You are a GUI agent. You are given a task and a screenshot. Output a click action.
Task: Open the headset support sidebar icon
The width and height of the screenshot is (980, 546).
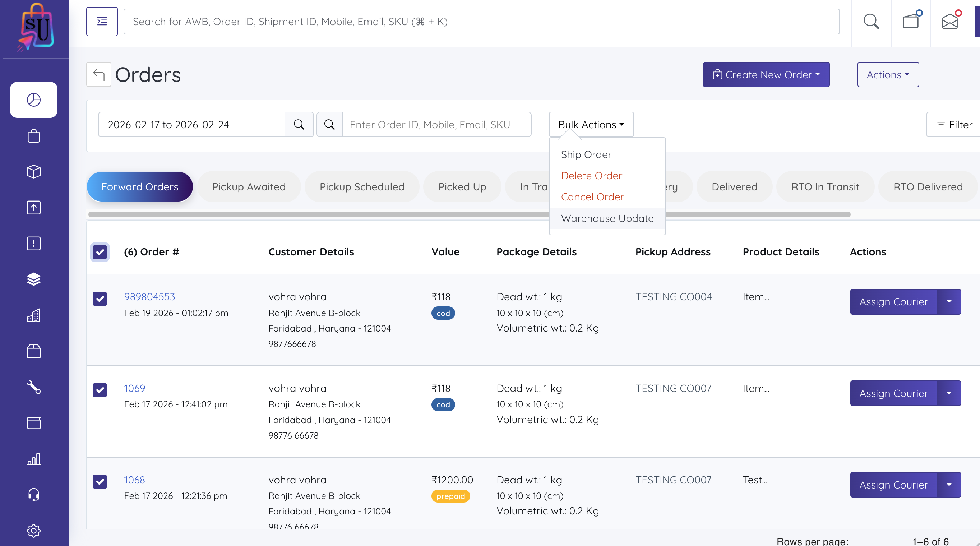[33, 495]
